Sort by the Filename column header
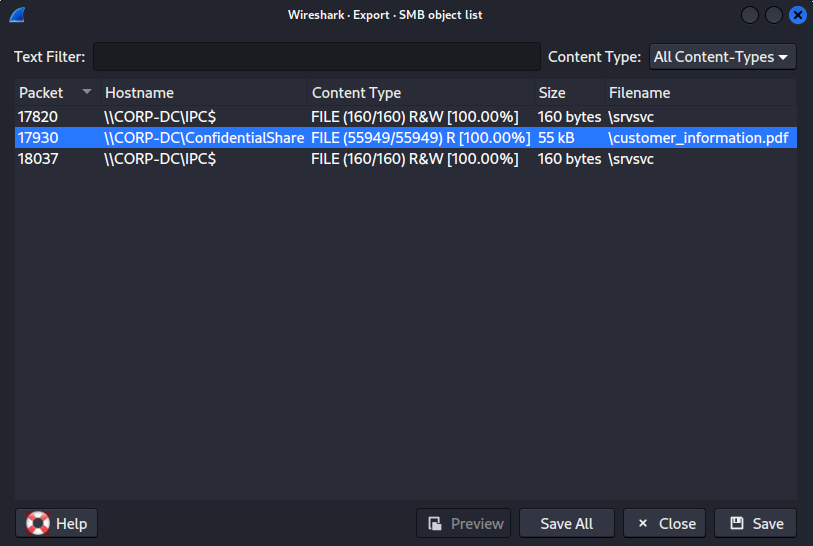Image resolution: width=813 pixels, height=546 pixels. tap(700, 93)
